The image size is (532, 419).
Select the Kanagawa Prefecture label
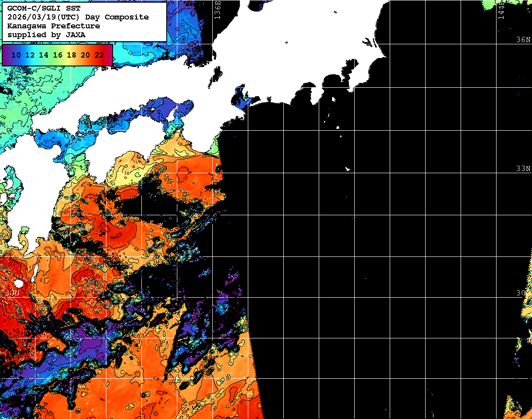pos(53,26)
